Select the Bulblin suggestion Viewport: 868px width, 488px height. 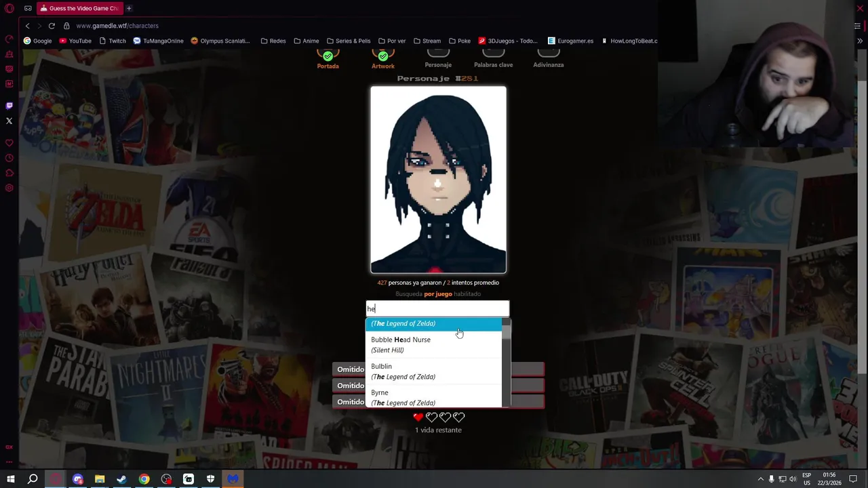434,371
